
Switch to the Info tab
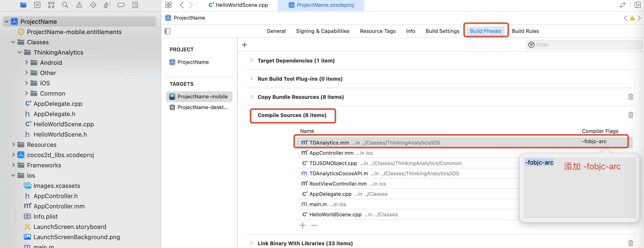[411, 31]
